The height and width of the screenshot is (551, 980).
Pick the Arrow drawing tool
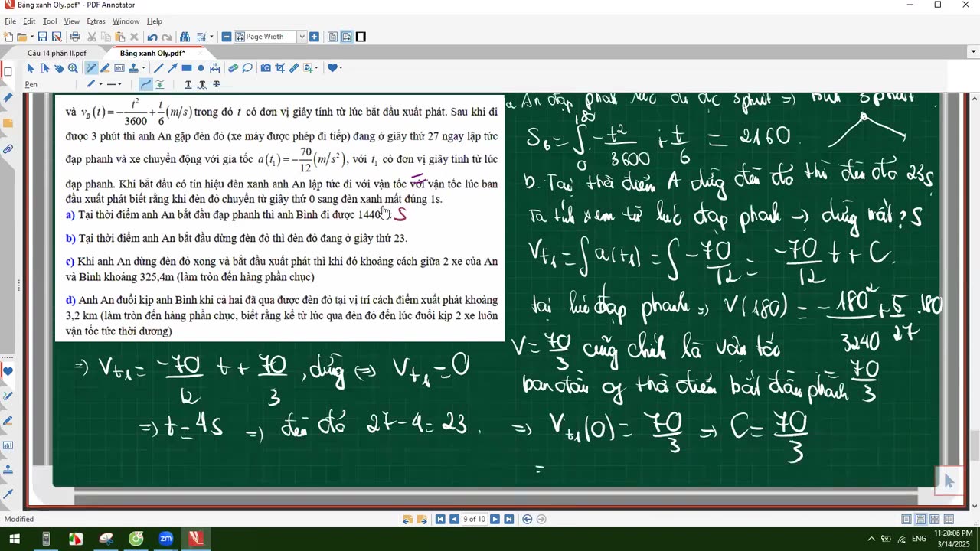[172, 68]
